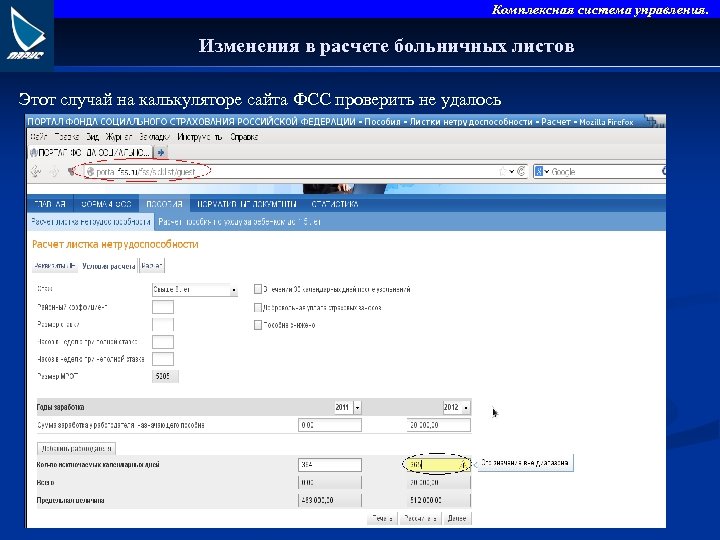The image size is (720, 540).
Task: Click the 2012 earnings amount field showing 30 000,00
Action: (x=439, y=425)
